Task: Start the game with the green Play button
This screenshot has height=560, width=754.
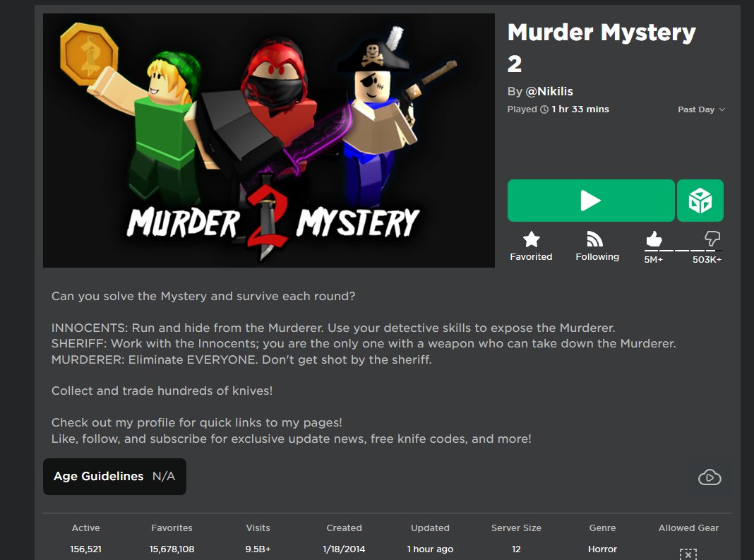Action: (590, 201)
